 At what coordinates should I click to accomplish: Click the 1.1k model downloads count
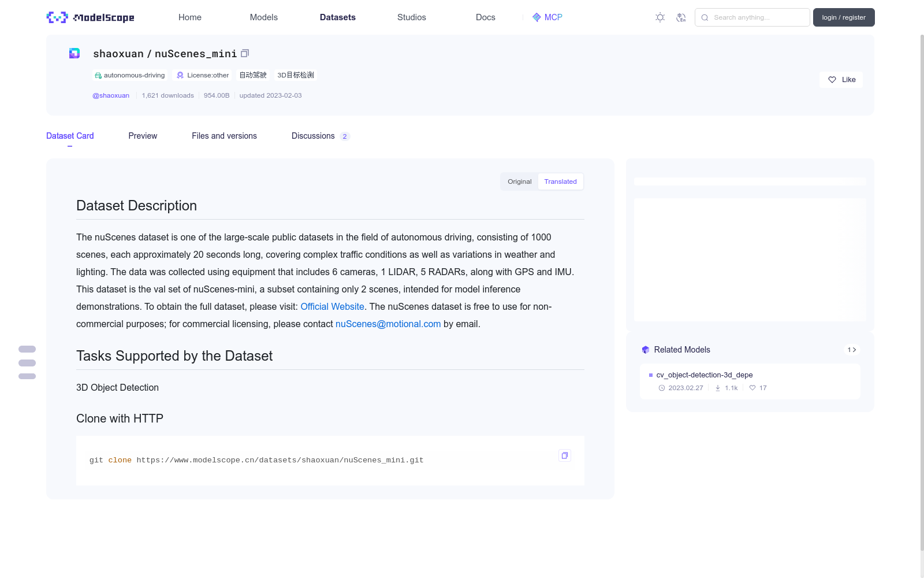point(731,388)
